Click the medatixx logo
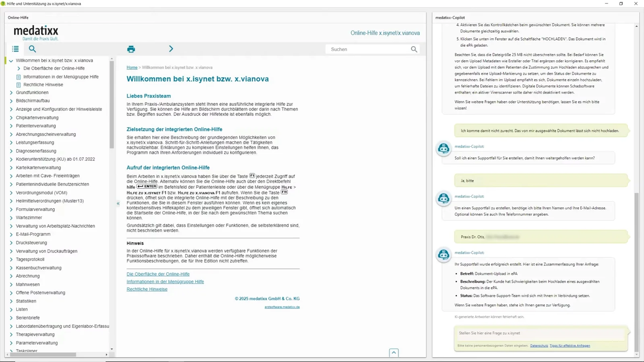Viewport: 644px width, 362px height. (36, 33)
